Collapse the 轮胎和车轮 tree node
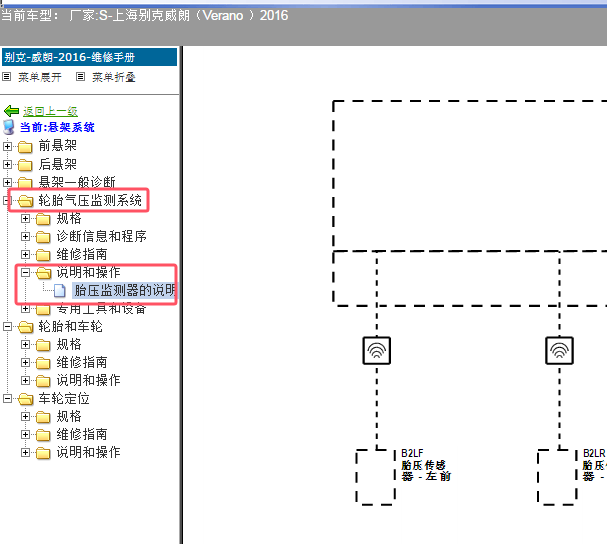The width and height of the screenshot is (607, 544). [x=8, y=327]
